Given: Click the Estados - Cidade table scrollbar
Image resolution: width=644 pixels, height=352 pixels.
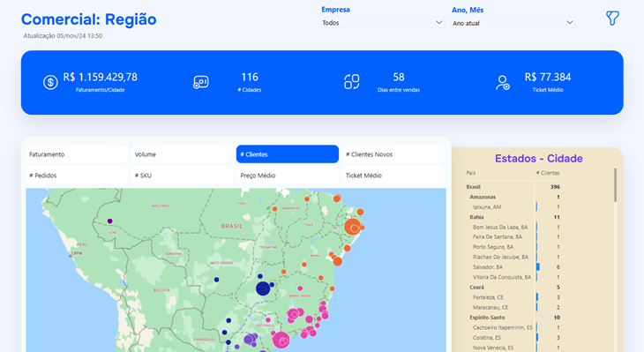Looking at the screenshot, I should (615, 185).
